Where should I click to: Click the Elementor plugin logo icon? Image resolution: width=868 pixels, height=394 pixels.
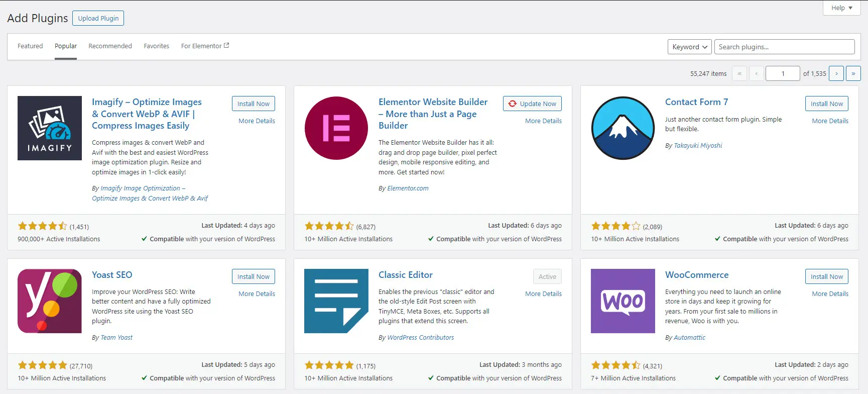tap(336, 128)
